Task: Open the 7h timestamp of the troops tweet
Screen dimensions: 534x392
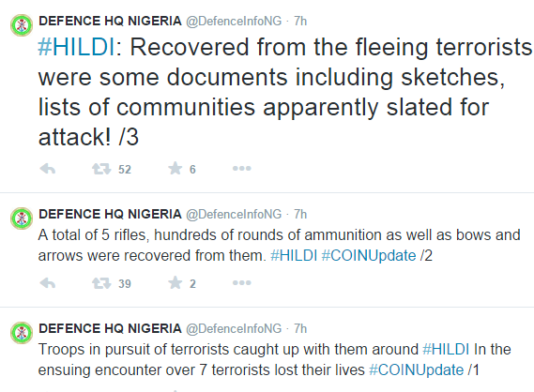Action: tap(300, 329)
